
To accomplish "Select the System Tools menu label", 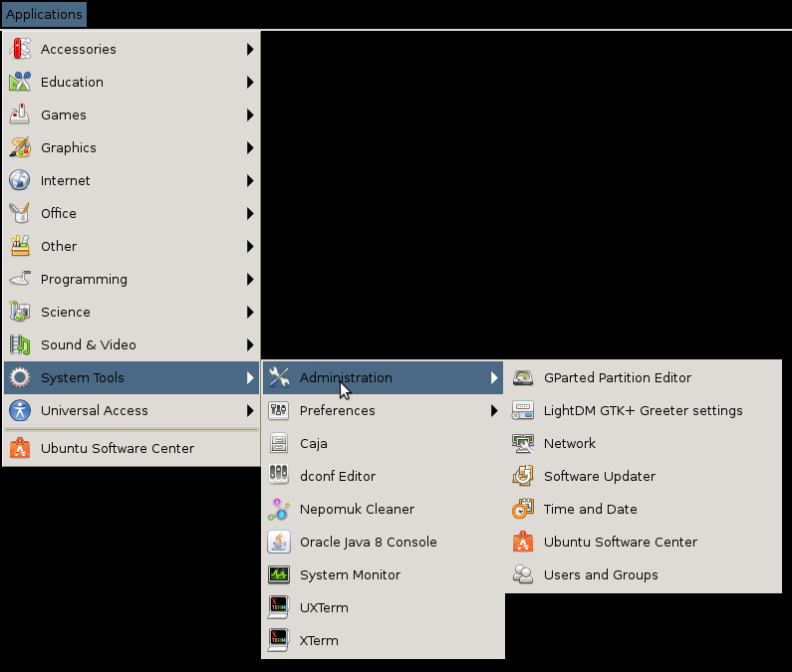I will [x=83, y=377].
